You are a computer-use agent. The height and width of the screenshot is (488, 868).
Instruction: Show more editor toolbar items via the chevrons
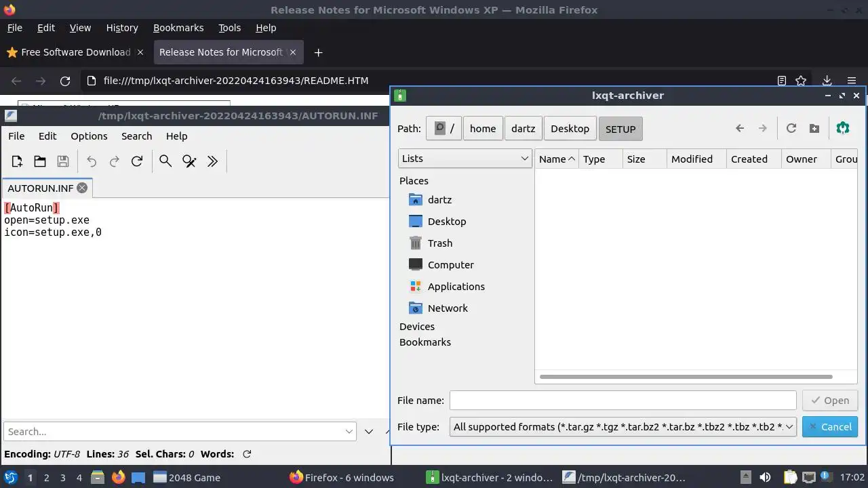coord(212,161)
